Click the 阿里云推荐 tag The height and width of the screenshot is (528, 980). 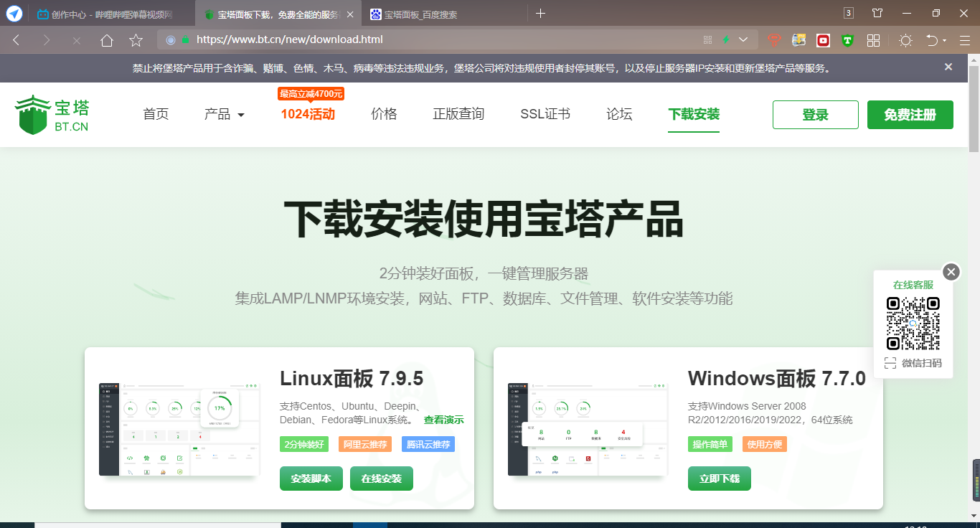pos(365,444)
